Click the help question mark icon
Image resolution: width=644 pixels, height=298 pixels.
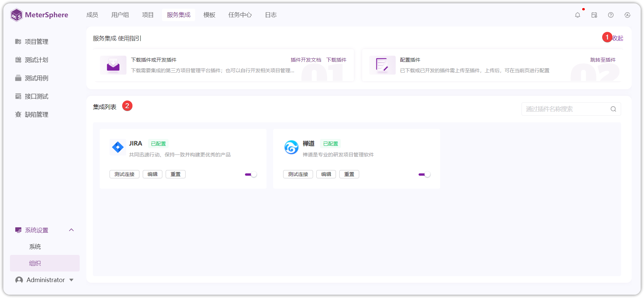[x=611, y=15]
